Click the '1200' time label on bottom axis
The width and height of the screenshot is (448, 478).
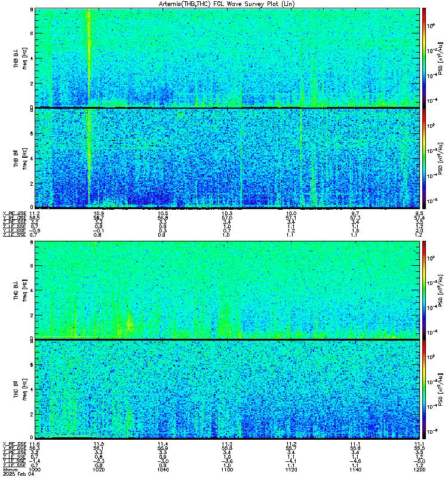[419, 470]
